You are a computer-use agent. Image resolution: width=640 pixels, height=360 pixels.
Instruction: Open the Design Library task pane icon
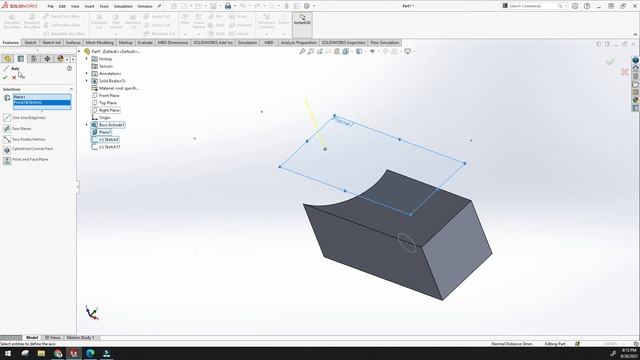pos(636,76)
